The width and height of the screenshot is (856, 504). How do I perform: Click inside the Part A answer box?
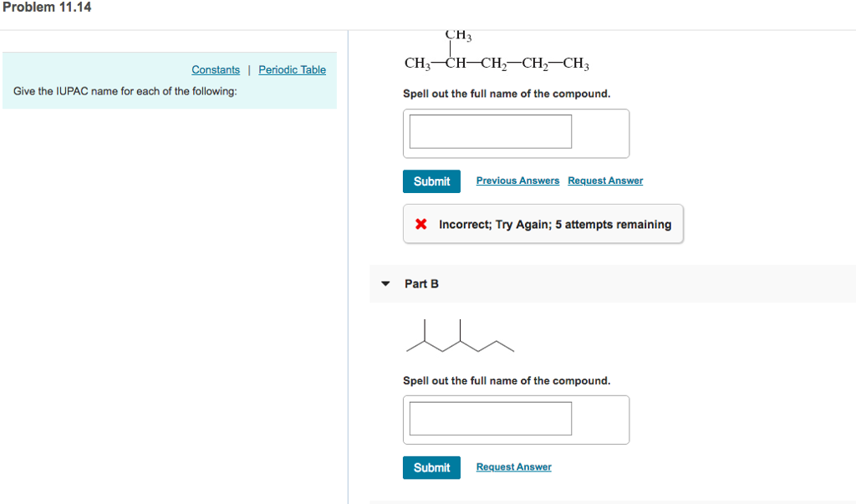pos(490,131)
